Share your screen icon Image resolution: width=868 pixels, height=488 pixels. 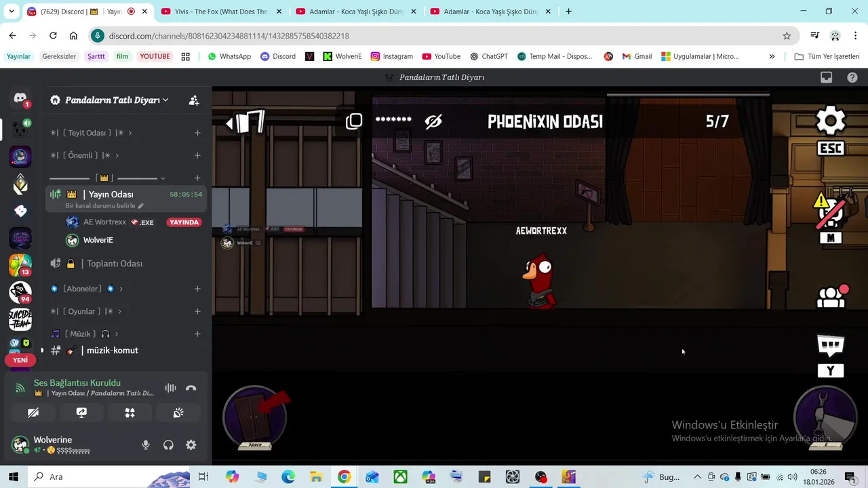pyautogui.click(x=81, y=413)
